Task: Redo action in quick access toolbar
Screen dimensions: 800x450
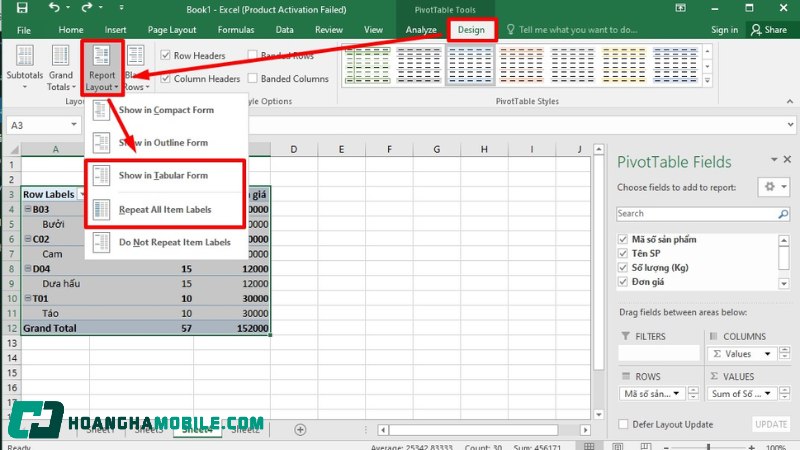Action: pos(86,7)
